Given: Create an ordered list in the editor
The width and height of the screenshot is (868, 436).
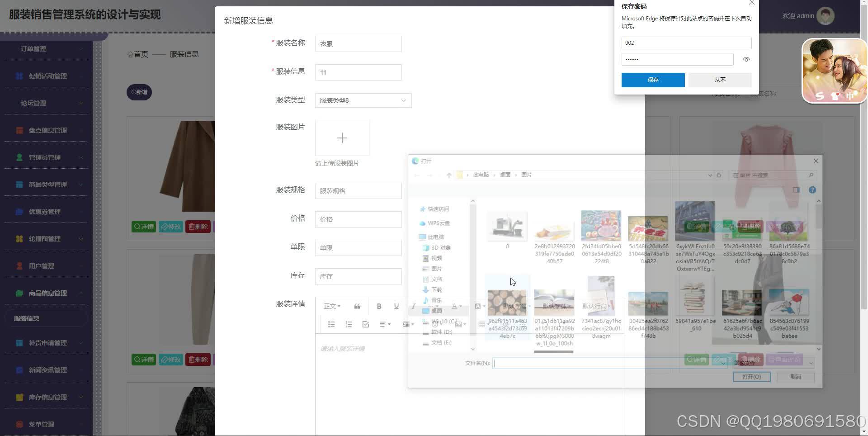Looking at the screenshot, I should 348,324.
